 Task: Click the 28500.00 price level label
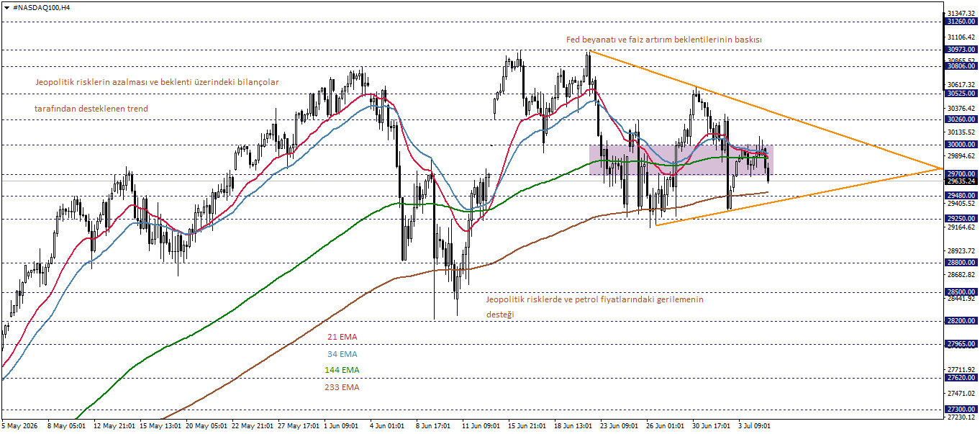[x=962, y=291]
